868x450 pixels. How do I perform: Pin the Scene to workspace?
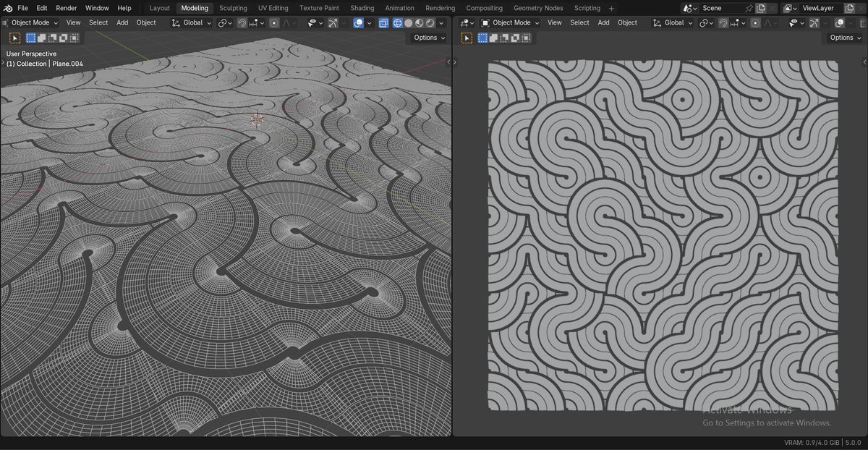pos(749,8)
